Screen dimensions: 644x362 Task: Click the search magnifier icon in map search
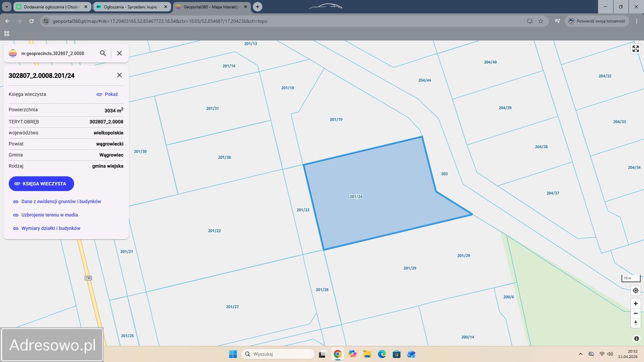click(x=103, y=53)
